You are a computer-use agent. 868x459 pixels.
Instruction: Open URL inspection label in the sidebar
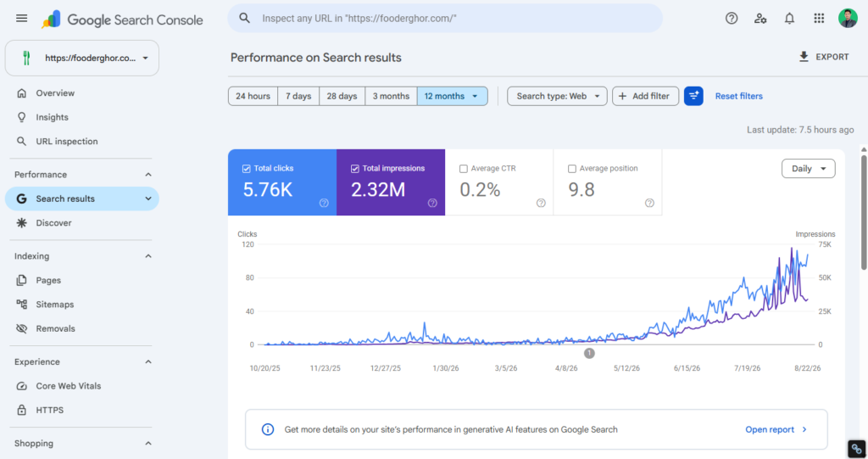pyautogui.click(x=67, y=142)
